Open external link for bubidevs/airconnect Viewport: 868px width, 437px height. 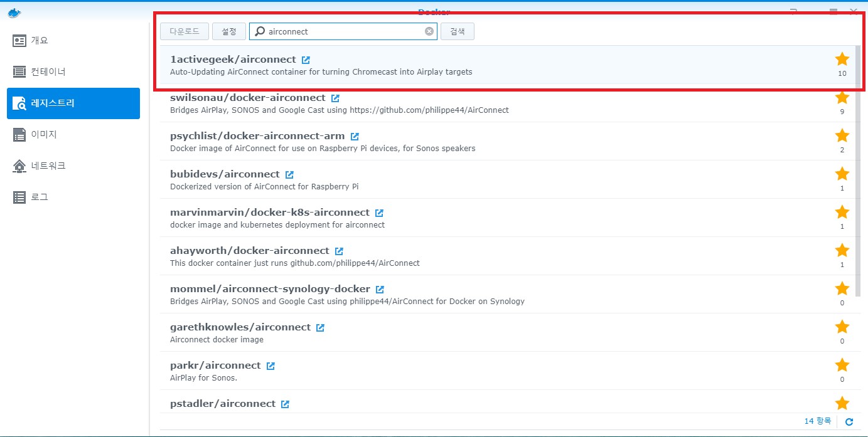(x=289, y=175)
